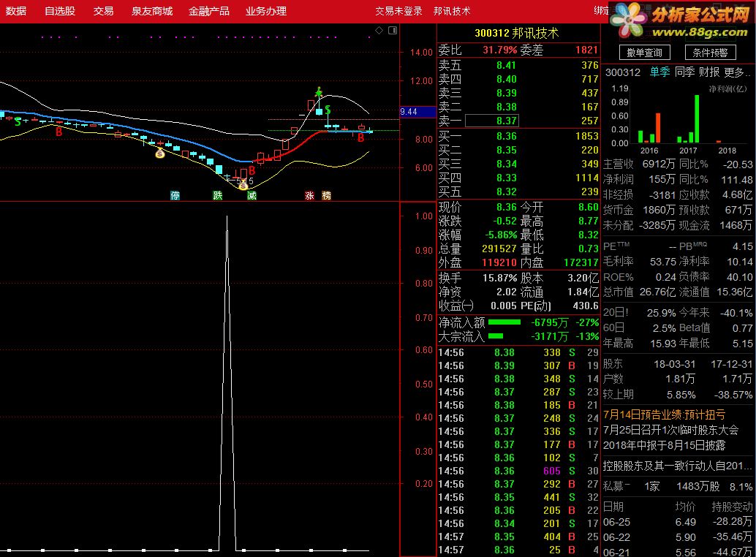Open the 金融产品 menu
The width and height of the screenshot is (756, 557).
click(209, 11)
